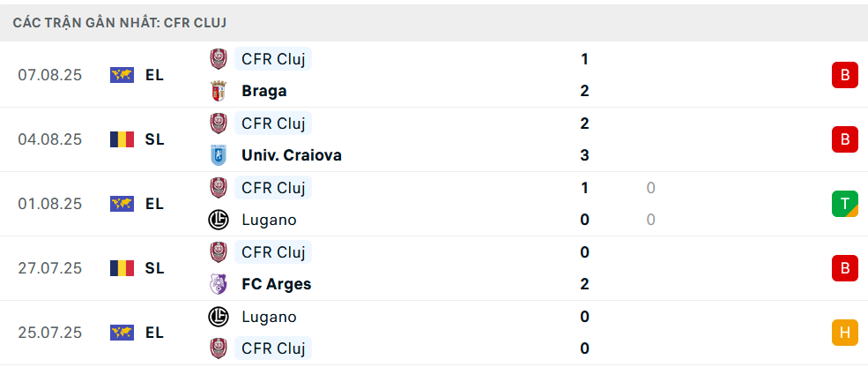This screenshot has height=367, width=868.
Task: Click Europa League flag icon for 07.08.25
Action: pos(122,75)
